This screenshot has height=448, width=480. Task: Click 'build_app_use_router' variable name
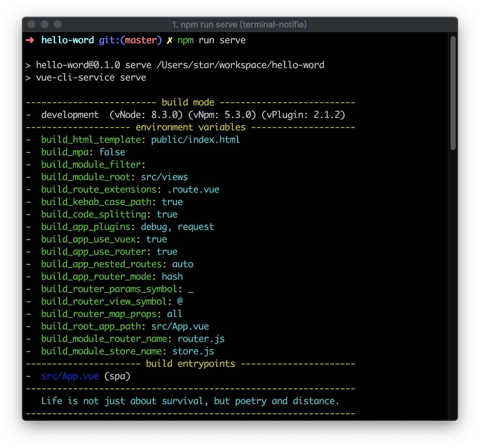[x=94, y=252]
